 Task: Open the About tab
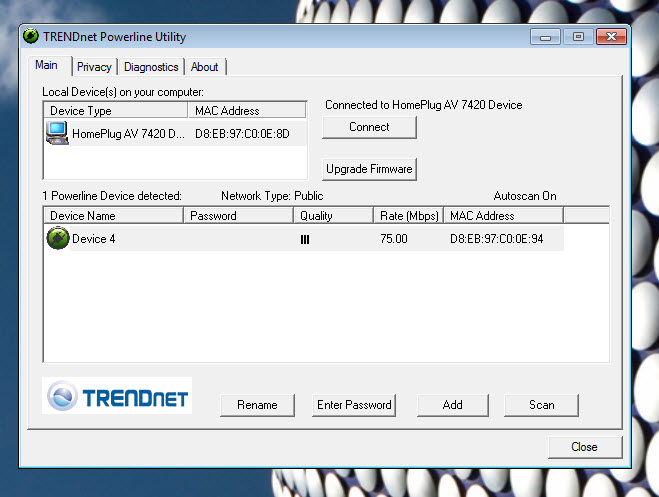(x=205, y=67)
